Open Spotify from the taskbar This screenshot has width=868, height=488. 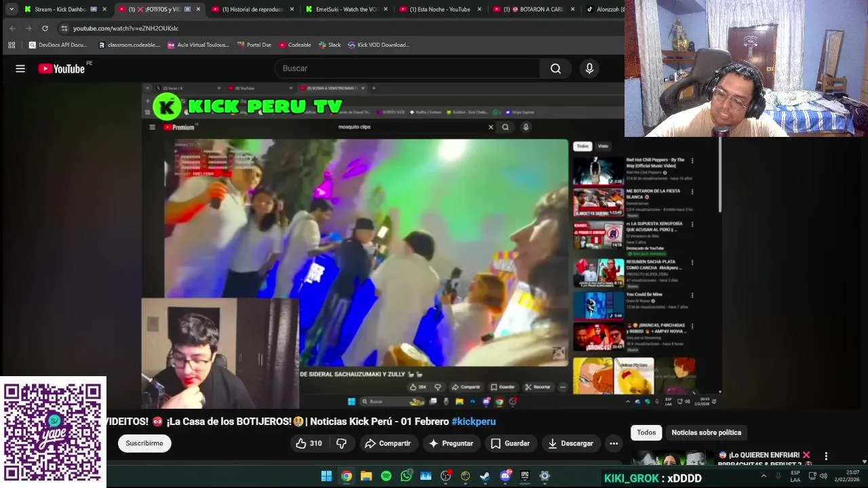(x=386, y=476)
